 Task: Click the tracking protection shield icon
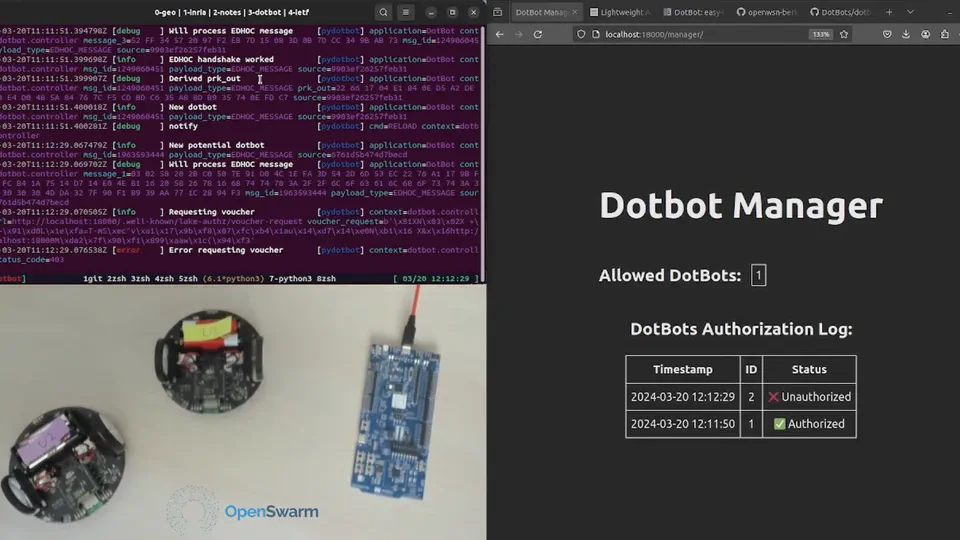(x=581, y=34)
